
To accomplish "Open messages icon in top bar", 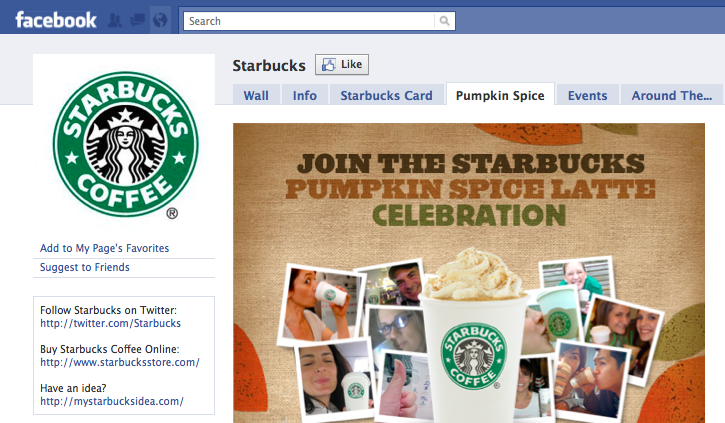I will pyautogui.click(x=138, y=20).
